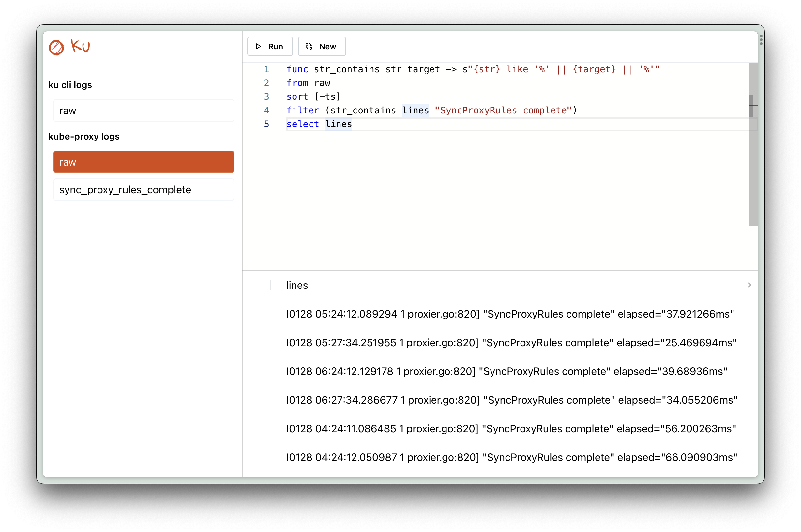Image resolution: width=801 pixels, height=532 pixels.
Task: Select highlighted raw under kube-proxy logs
Action: click(144, 162)
